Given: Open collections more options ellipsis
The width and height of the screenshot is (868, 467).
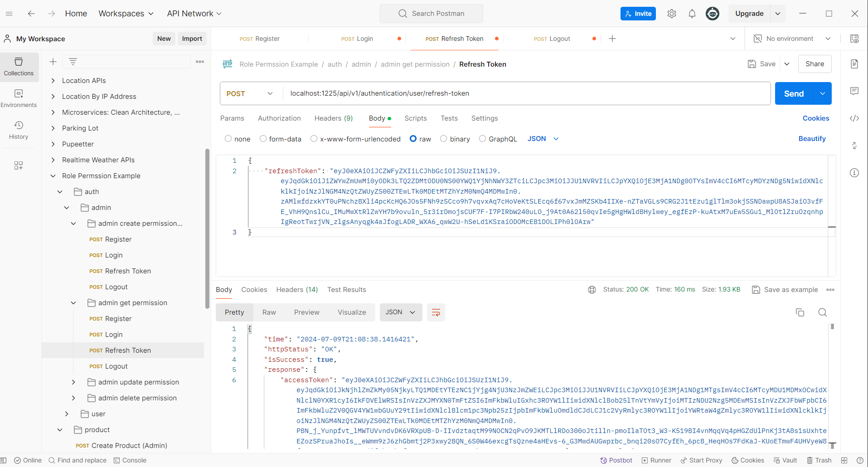Looking at the screenshot, I should pyautogui.click(x=200, y=62).
